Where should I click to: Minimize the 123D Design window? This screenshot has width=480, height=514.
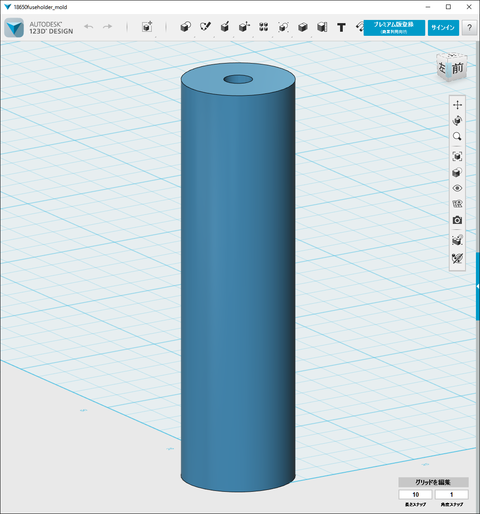click(428, 7)
